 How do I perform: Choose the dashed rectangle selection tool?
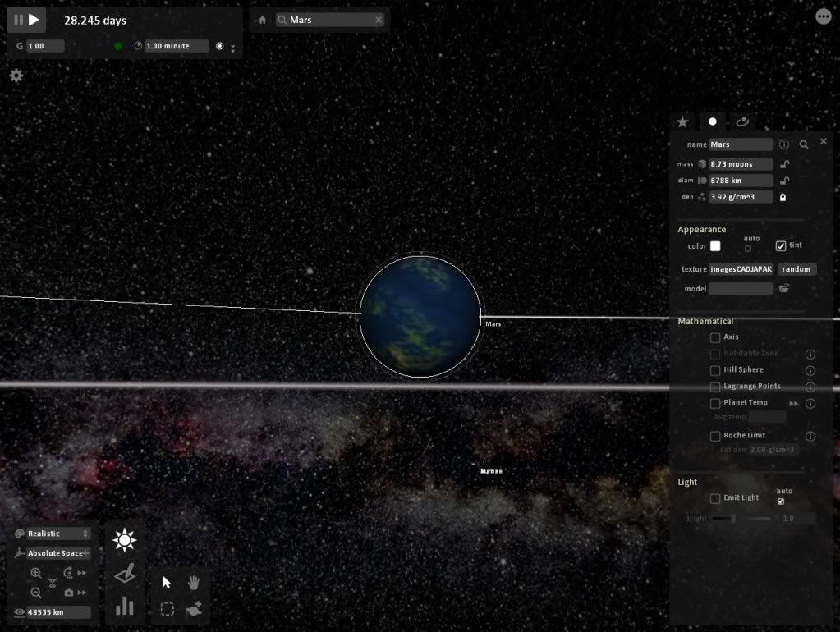point(168,610)
